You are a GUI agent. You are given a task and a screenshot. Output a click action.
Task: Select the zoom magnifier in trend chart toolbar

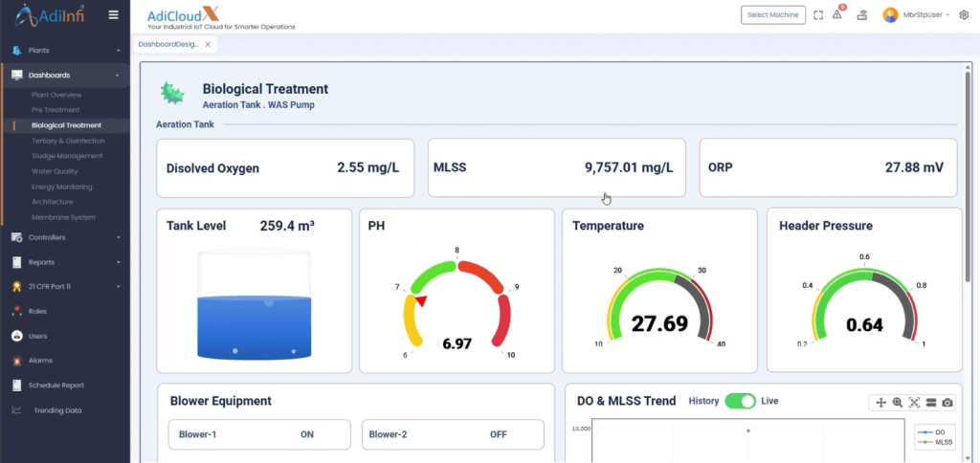(898, 403)
